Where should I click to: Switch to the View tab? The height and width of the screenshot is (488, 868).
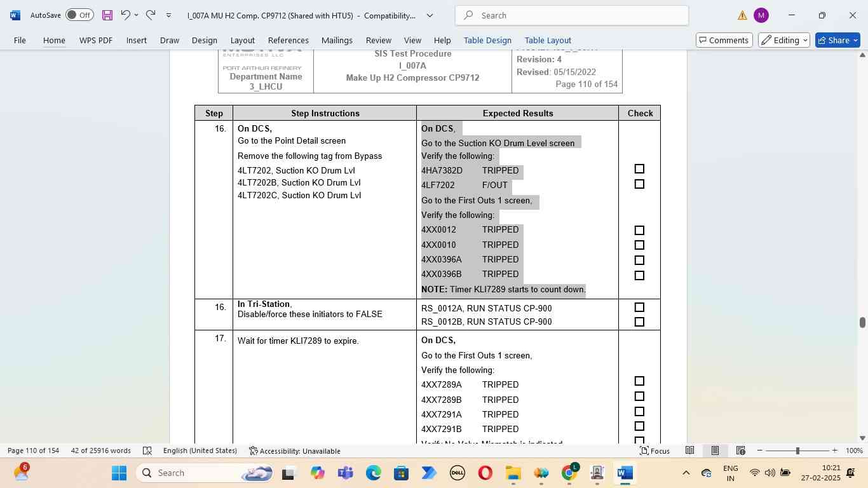coord(412,40)
